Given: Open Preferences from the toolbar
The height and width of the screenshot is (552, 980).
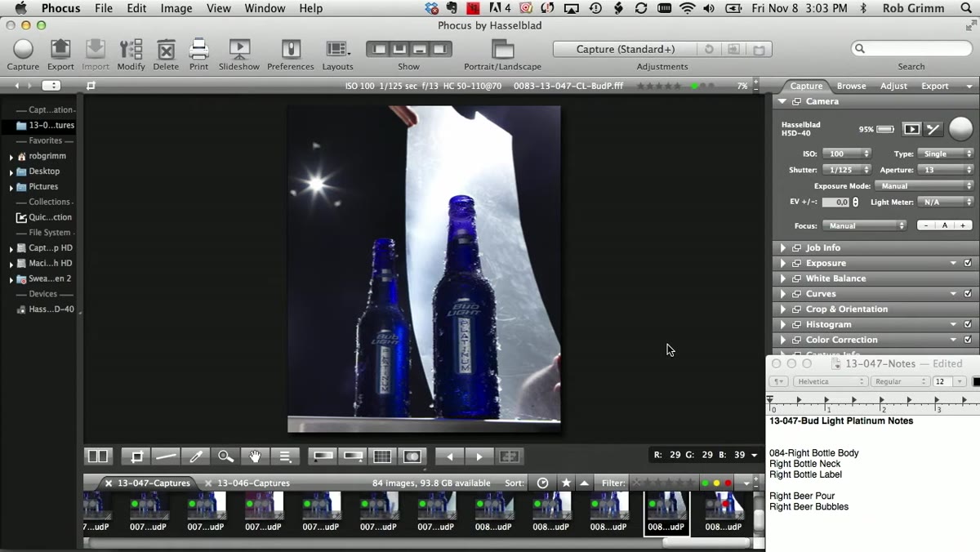Looking at the screenshot, I should click(x=291, y=49).
